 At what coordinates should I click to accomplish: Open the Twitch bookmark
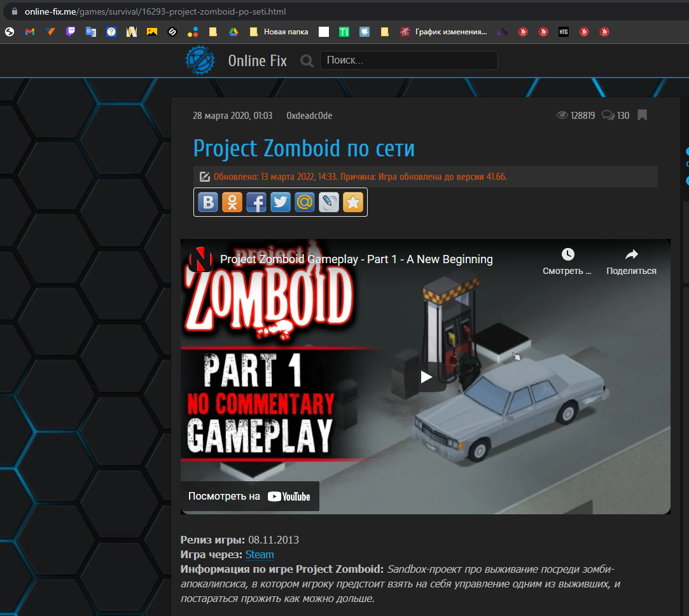coord(71,32)
